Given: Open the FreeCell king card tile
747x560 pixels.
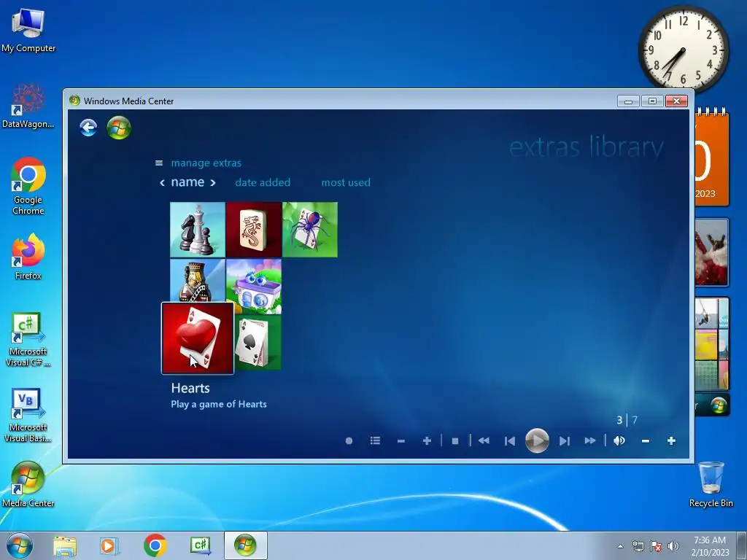Looking at the screenshot, I should (197, 281).
